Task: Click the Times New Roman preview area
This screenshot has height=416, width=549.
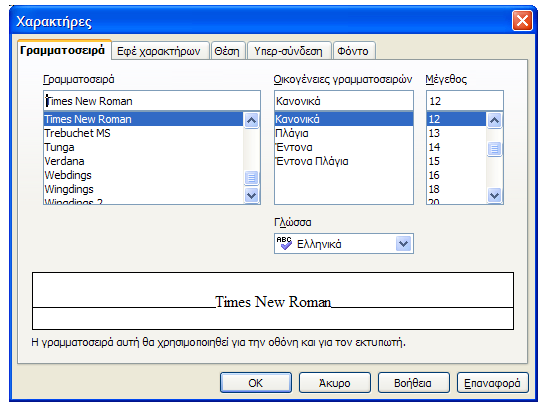Action: (273, 301)
